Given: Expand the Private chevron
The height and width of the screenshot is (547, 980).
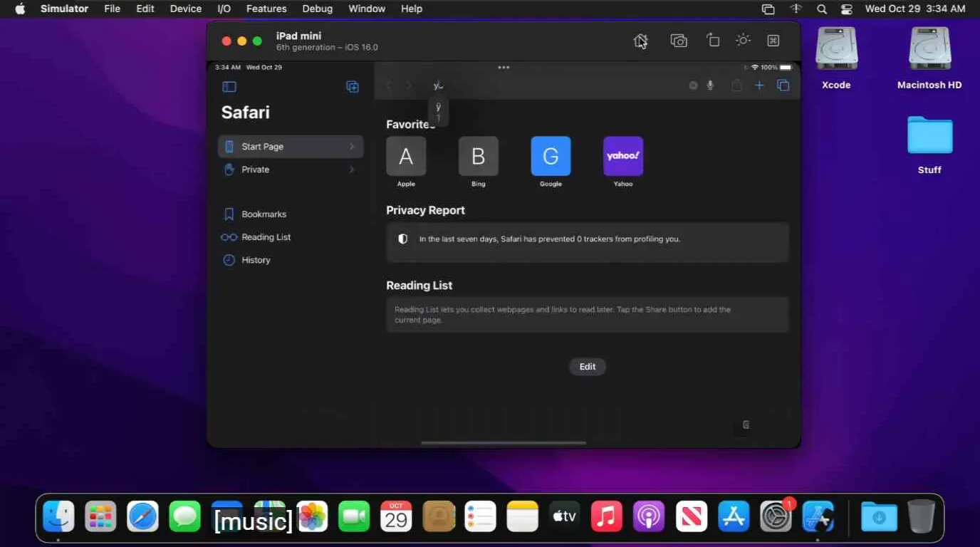Looking at the screenshot, I should 352,170.
